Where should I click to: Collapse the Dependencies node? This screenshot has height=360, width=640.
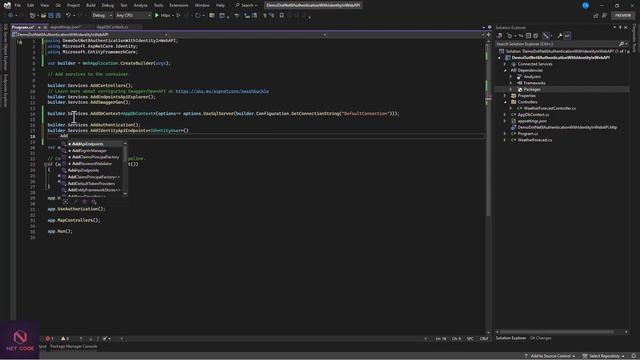(505, 71)
